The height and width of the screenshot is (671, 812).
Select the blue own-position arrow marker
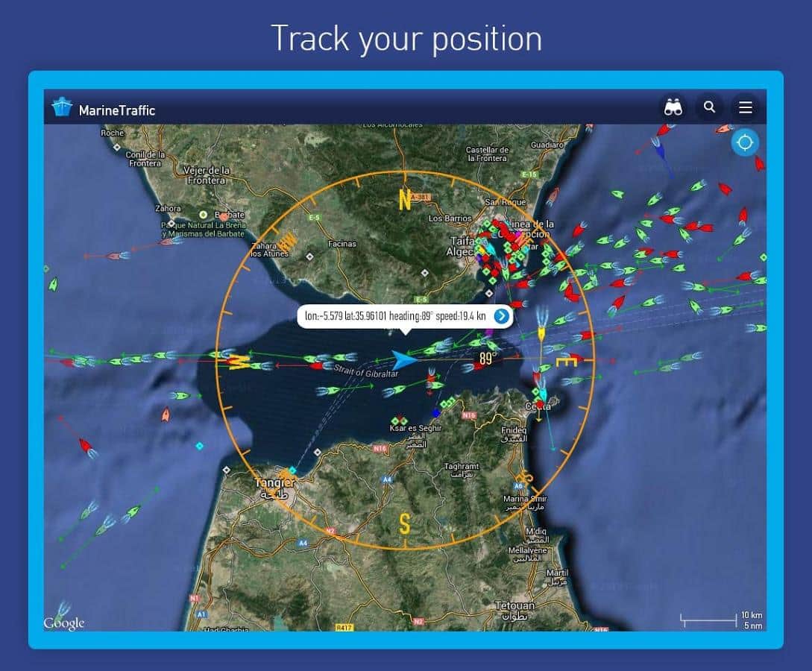403,360
